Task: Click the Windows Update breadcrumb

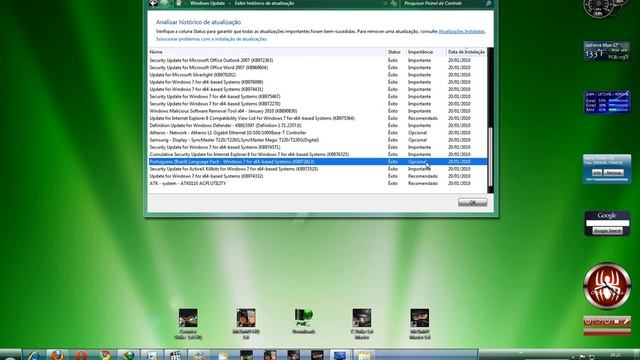Action: tap(207, 3)
